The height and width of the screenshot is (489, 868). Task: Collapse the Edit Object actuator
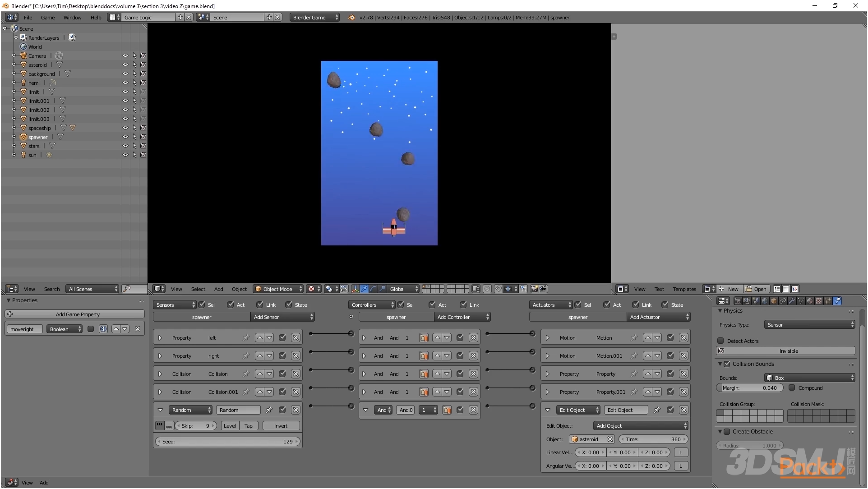click(x=548, y=410)
